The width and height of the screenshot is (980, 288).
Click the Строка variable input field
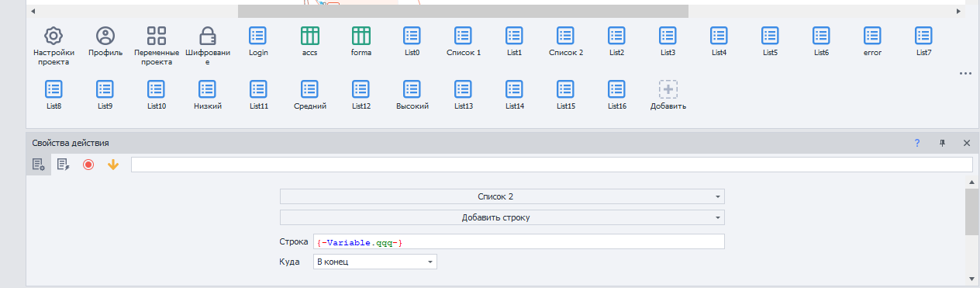tap(519, 242)
